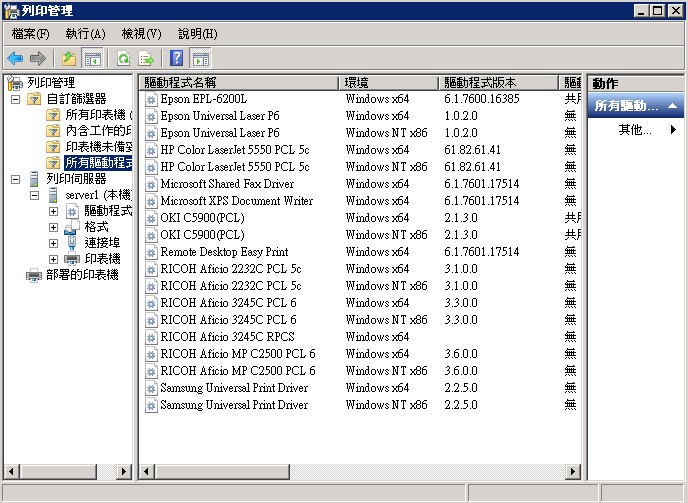Image resolution: width=688 pixels, height=503 pixels.
Task: Collapse the 自訂篩選器 tree node
Action: click(15, 99)
